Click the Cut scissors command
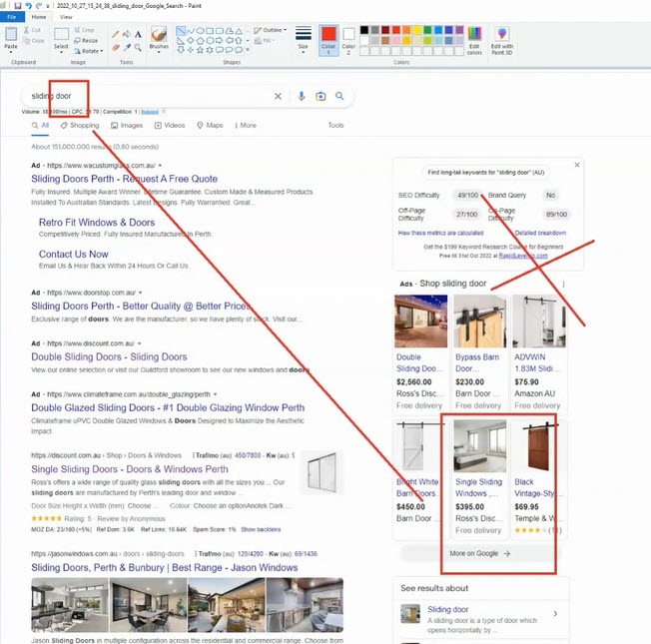 click(x=32, y=30)
